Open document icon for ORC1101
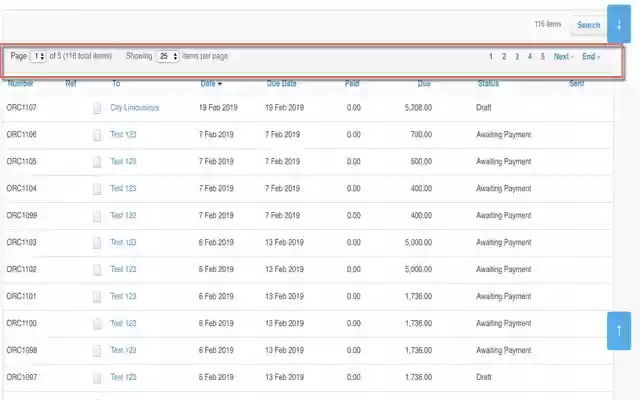Image resolution: width=640 pixels, height=400 pixels. [97, 296]
